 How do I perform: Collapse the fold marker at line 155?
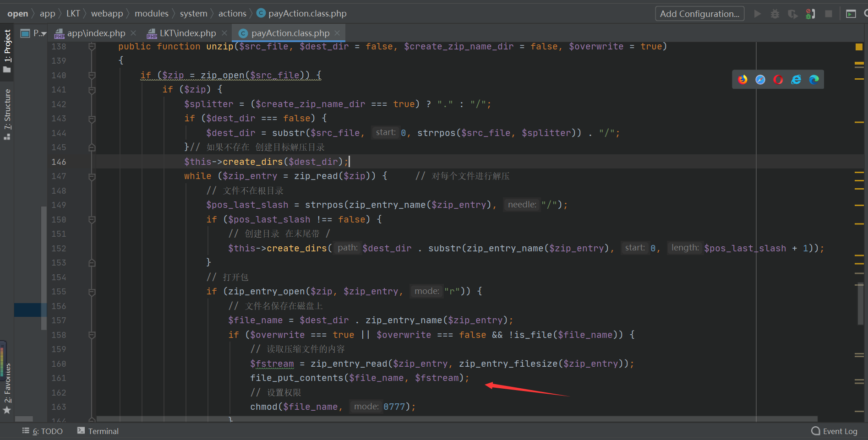pyautogui.click(x=92, y=292)
